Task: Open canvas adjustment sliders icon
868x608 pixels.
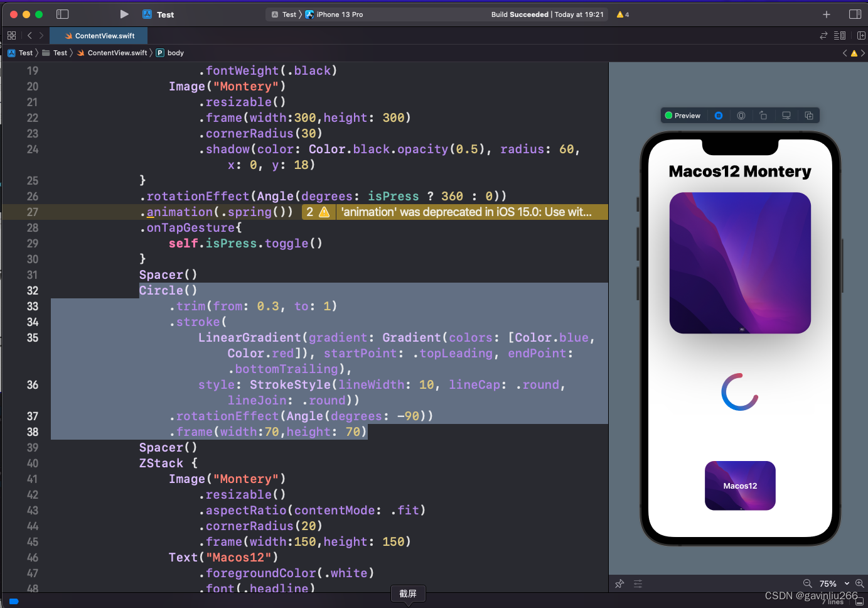Action: point(638,584)
